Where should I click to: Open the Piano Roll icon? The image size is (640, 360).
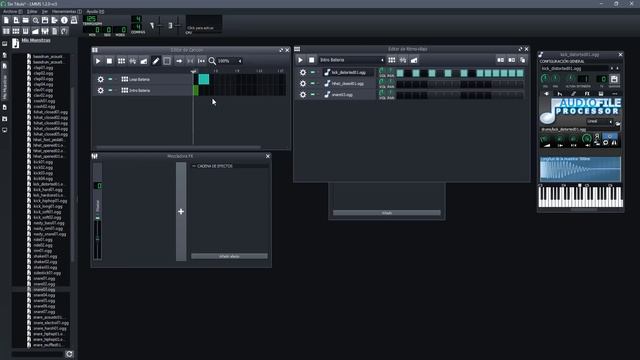click(x=26, y=31)
